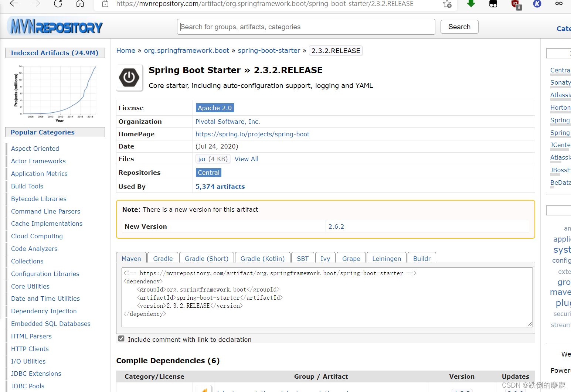Switch to the Gradle (Kotlin) tab
This screenshot has width=571, height=392.
(x=263, y=258)
